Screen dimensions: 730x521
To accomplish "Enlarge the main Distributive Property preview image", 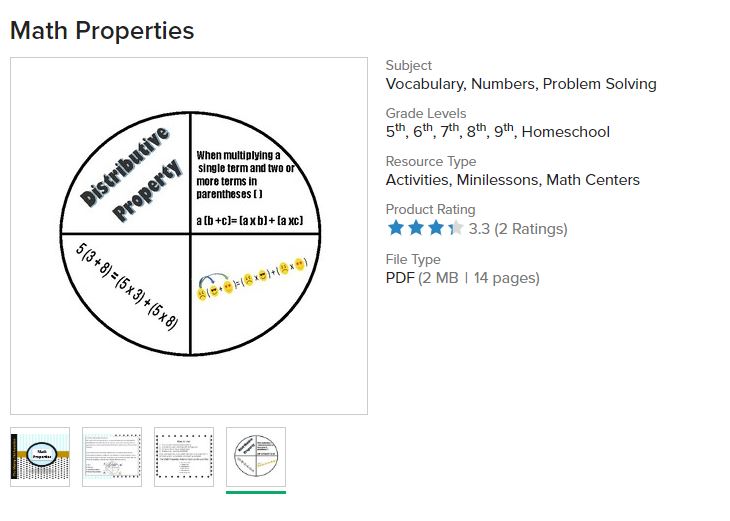I will click(189, 236).
